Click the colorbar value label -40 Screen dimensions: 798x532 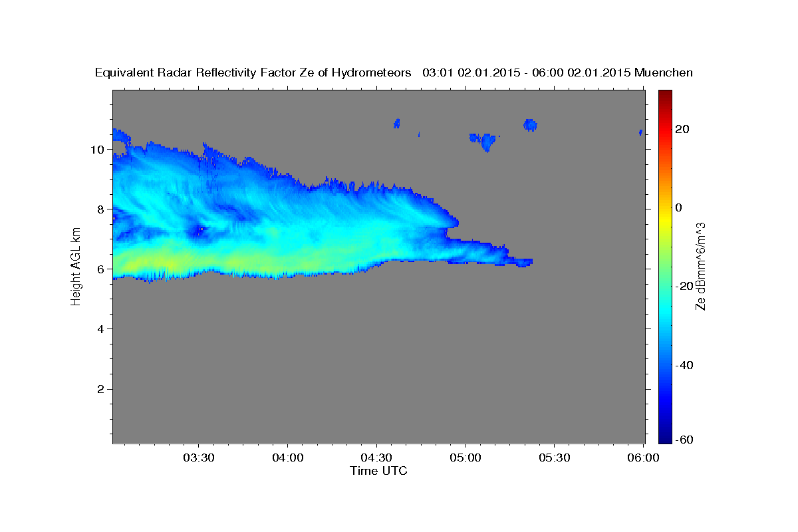point(684,364)
